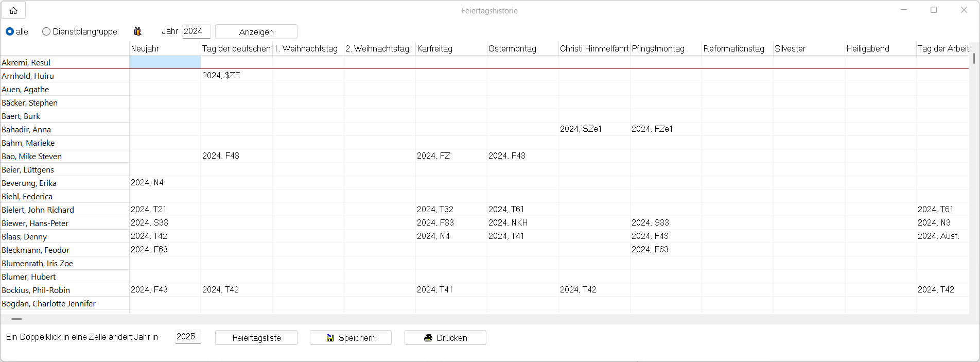Click the Karfreitag column header
This screenshot has height=362, width=980.
point(451,48)
